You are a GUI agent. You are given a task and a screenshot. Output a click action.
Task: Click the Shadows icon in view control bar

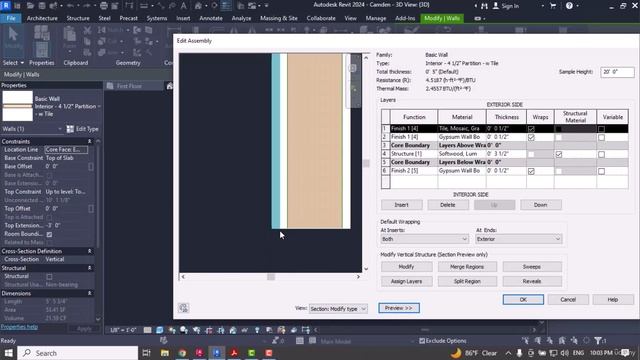click(184, 330)
